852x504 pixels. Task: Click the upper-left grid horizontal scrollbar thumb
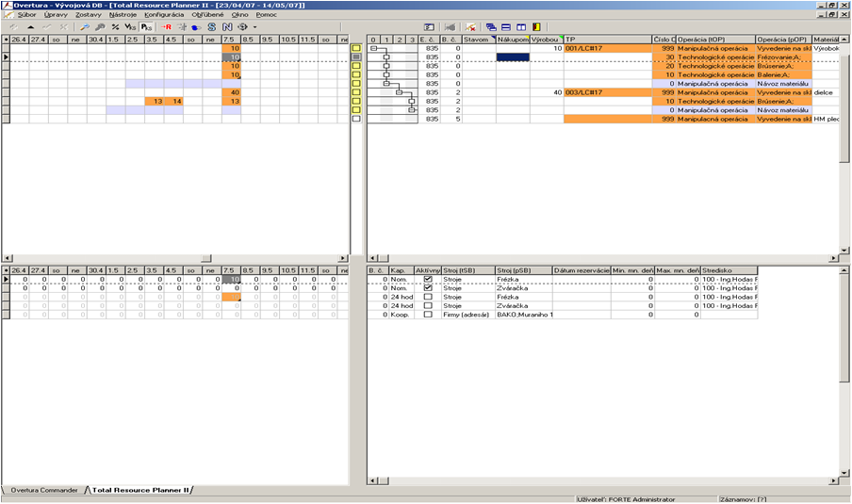coord(206,258)
